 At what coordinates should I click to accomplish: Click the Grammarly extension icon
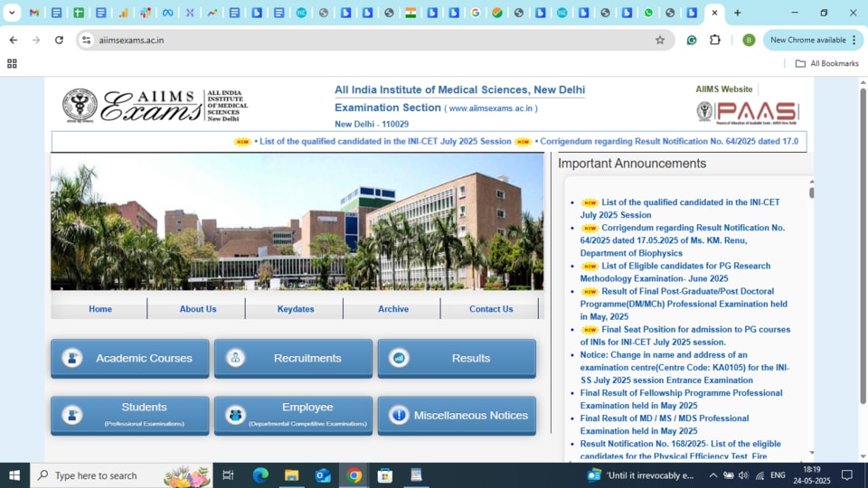(x=692, y=40)
